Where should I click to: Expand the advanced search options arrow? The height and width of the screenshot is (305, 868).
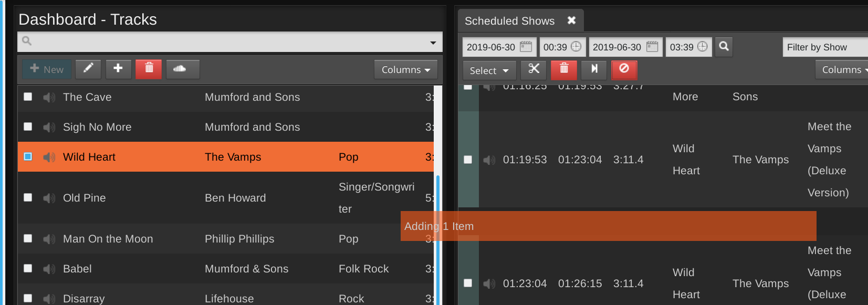tap(433, 43)
